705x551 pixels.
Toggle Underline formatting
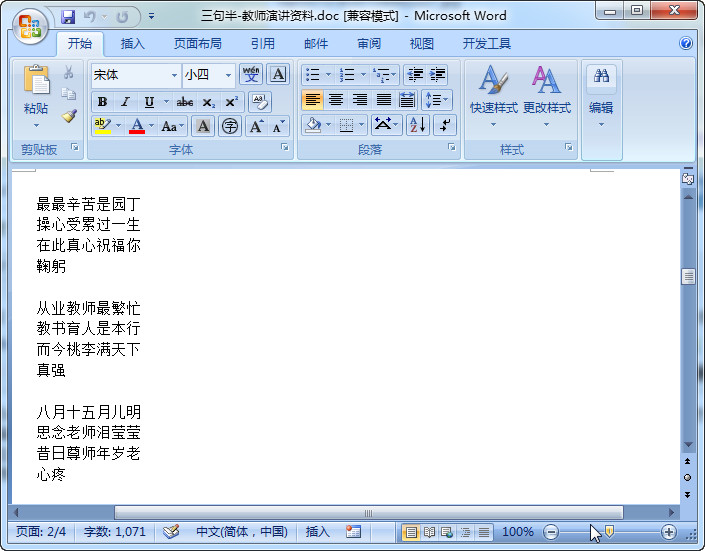pyautogui.click(x=149, y=102)
